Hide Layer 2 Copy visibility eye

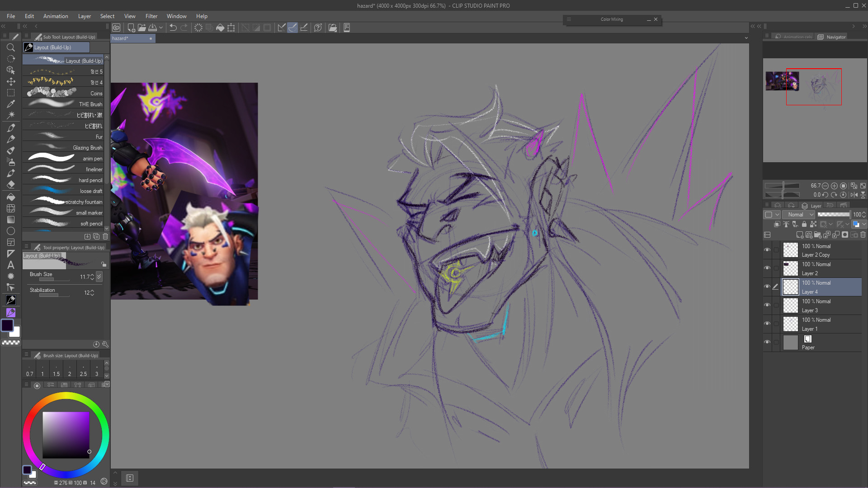767,250
